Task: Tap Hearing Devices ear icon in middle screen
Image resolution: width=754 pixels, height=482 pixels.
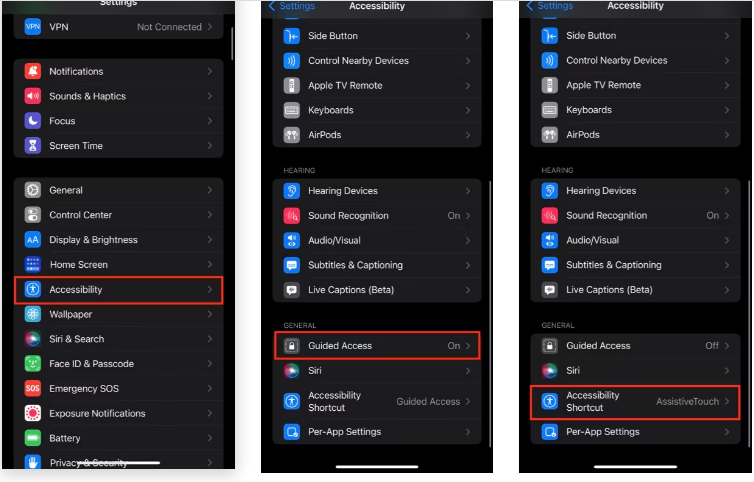Action: tap(291, 191)
